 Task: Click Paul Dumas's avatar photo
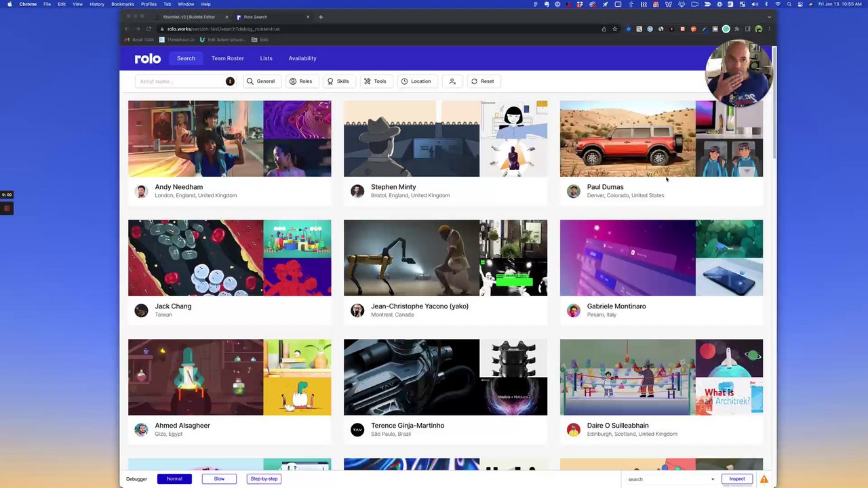[x=574, y=191]
